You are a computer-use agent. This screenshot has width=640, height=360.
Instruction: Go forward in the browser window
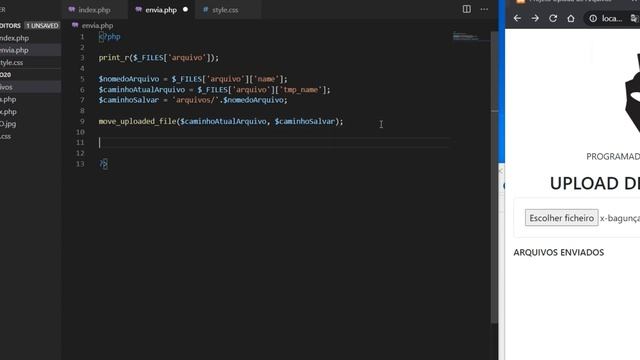(x=535, y=18)
